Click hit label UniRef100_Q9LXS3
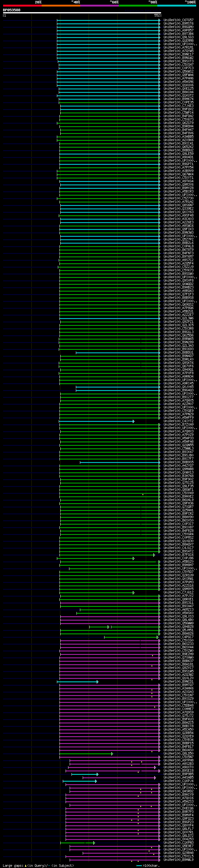199x868 pixels. click(178, 617)
